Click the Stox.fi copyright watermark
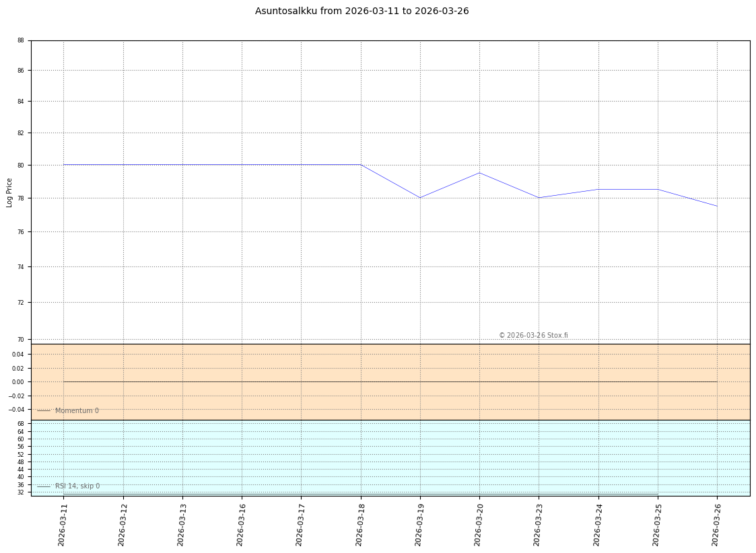 (x=533, y=336)
